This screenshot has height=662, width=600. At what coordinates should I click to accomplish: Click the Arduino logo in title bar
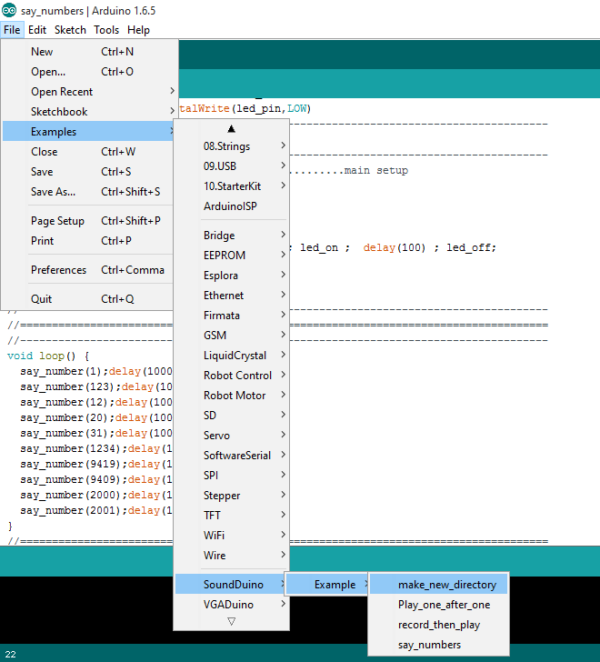pos(9,9)
